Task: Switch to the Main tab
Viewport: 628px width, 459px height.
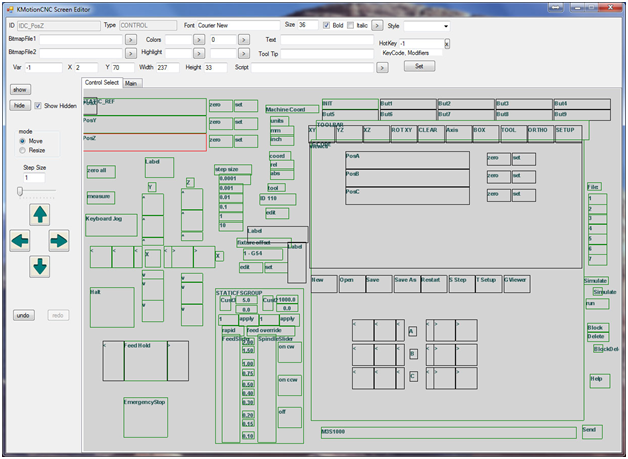Action: [x=132, y=83]
